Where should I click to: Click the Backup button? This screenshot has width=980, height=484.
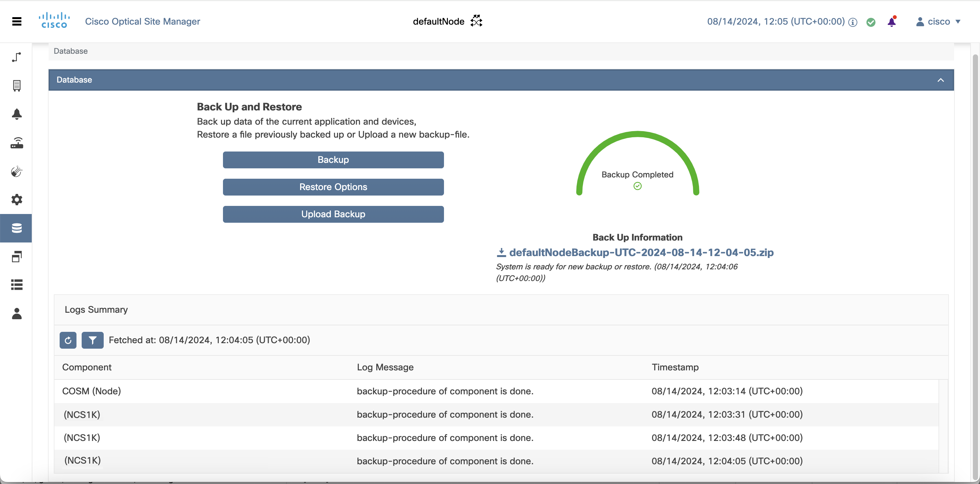click(x=333, y=160)
